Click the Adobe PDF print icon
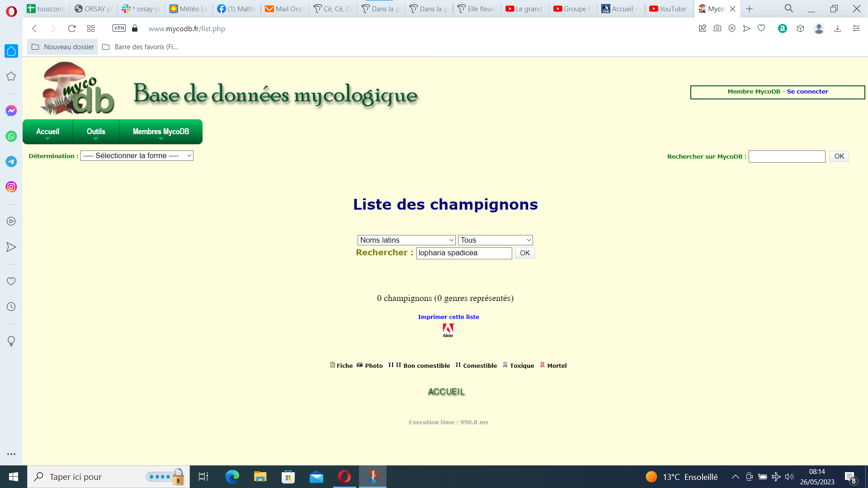Image resolution: width=868 pixels, height=488 pixels. pyautogui.click(x=448, y=330)
